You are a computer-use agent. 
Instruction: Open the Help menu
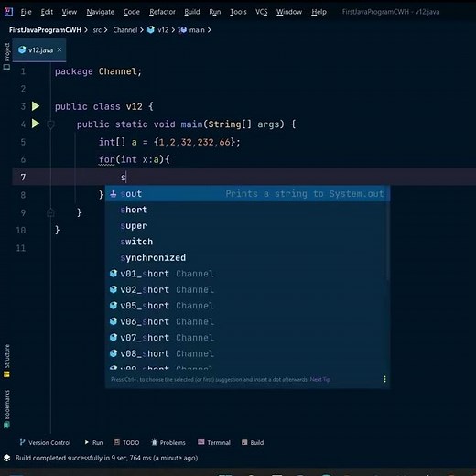pos(319,12)
